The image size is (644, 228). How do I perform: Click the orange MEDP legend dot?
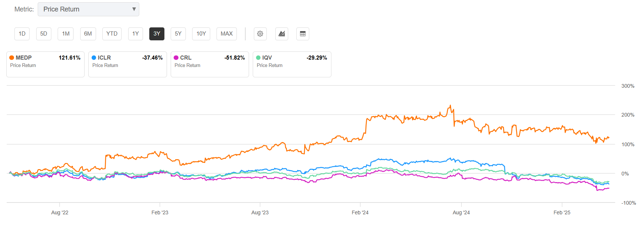12,58
